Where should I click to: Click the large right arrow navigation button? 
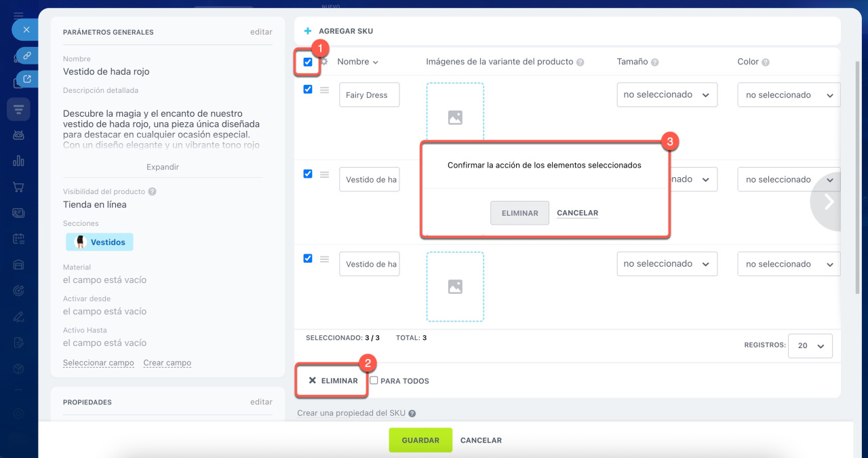[828, 202]
